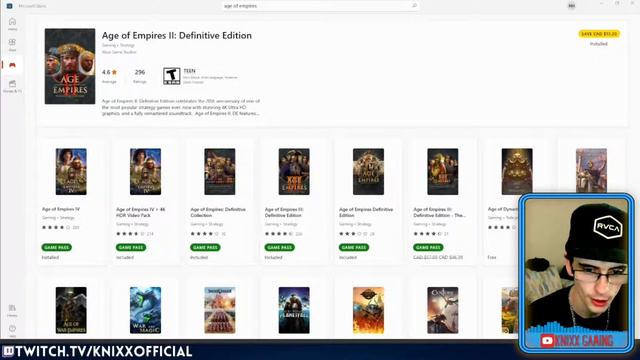The image size is (640, 360).
Task: Click 'Installed' status under the SAVE CAD badge
Action: [599, 44]
